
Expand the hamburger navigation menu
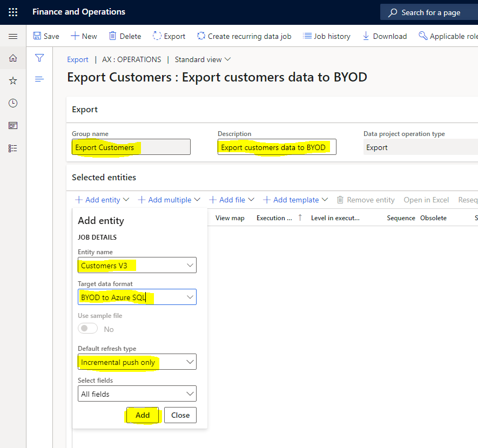(13, 37)
